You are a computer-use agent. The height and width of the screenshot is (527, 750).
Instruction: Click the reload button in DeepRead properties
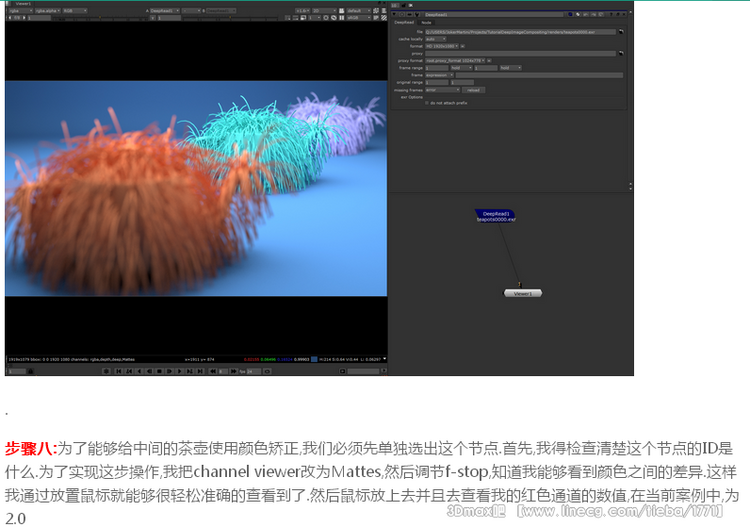coord(474,90)
